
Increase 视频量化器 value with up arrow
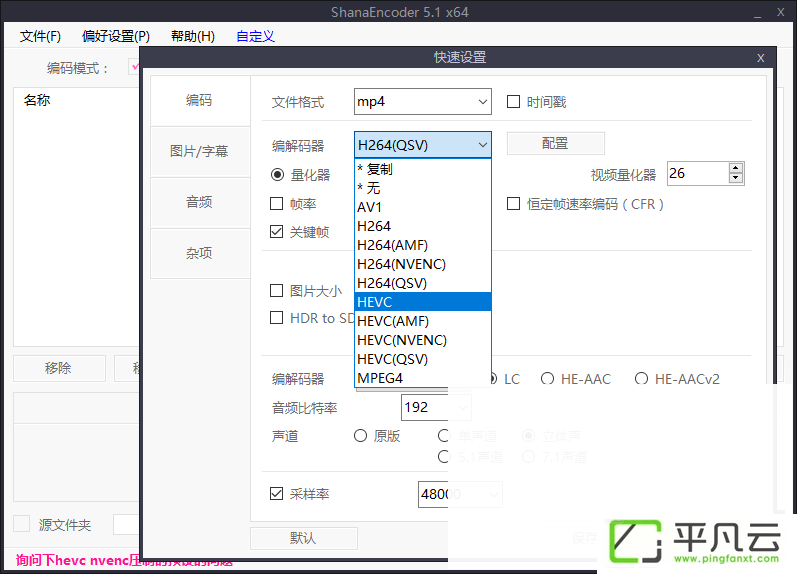click(735, 168)
